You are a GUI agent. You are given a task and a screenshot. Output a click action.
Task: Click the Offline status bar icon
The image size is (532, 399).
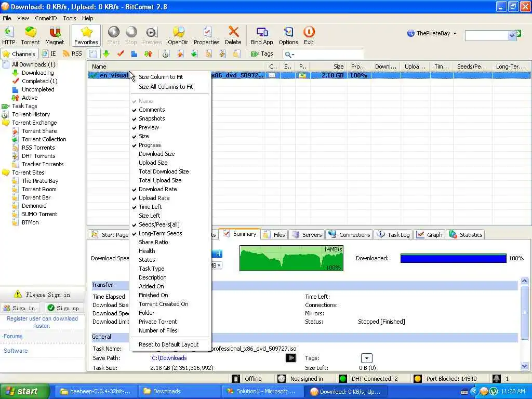pos(236,379)
